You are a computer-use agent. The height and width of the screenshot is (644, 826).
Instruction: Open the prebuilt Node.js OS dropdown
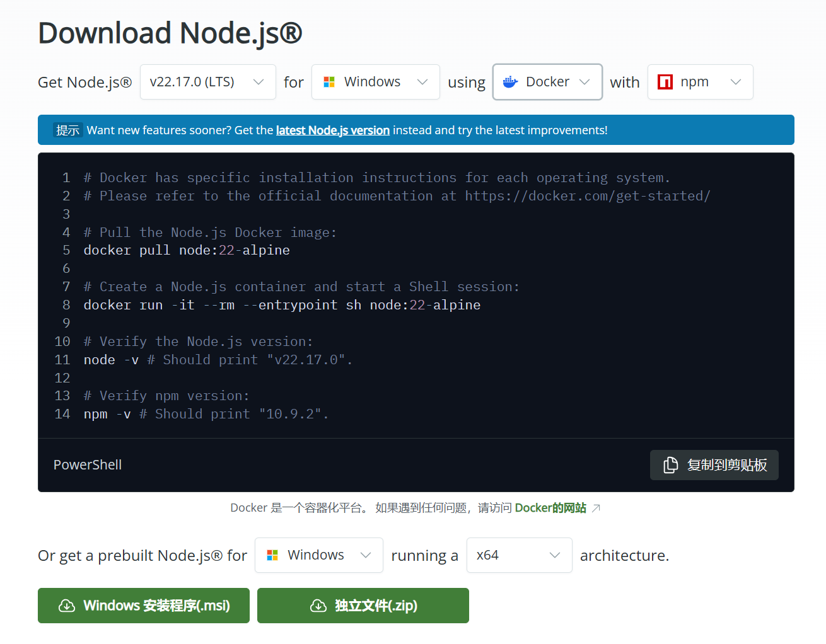pos(318,555)
